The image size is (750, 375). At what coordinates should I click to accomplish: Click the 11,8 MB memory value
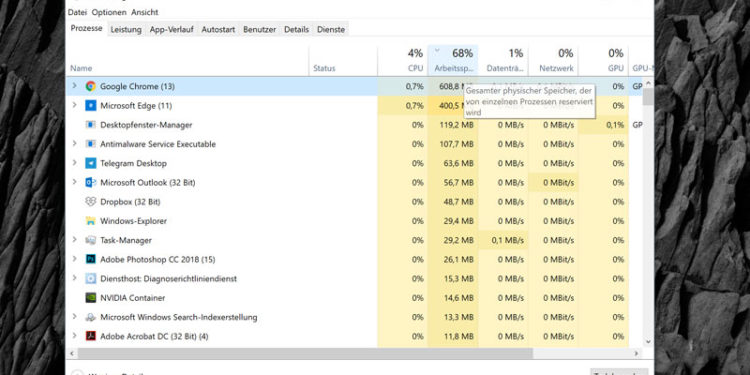tap(458, 336)
